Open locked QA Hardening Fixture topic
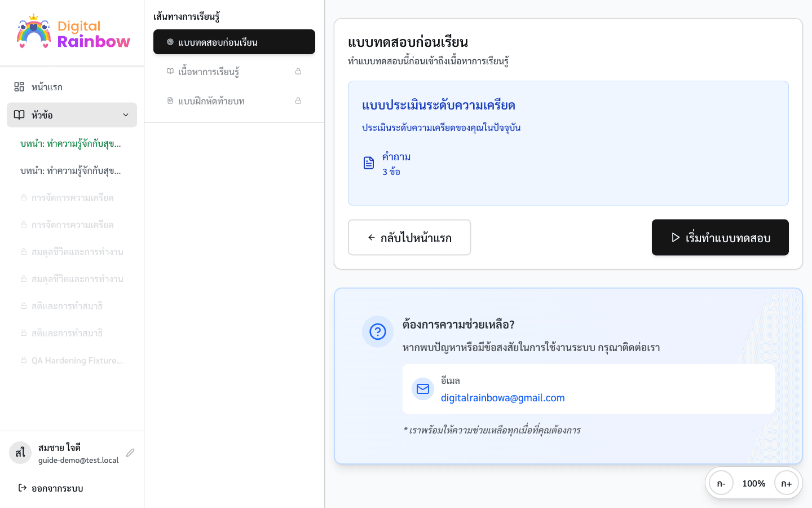Image resolution: width=812 pixels, height=508 pixels. point(72,360)
